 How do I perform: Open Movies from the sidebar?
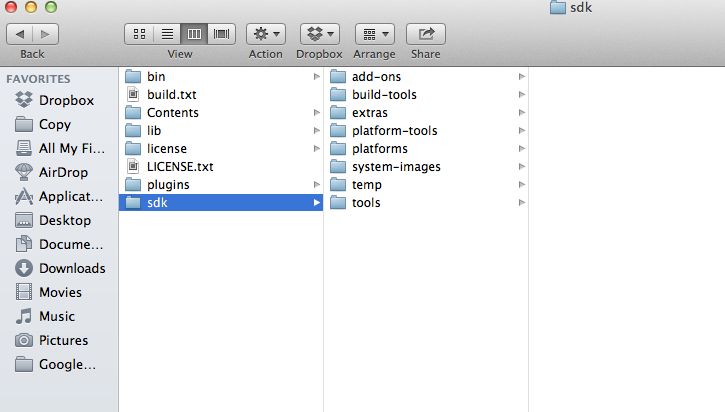[59, 292]
